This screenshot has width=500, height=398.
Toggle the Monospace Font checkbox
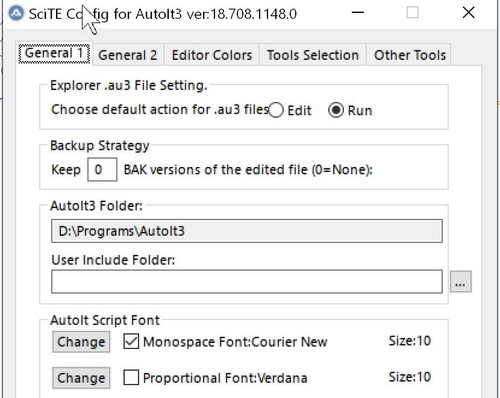point(131,342)
